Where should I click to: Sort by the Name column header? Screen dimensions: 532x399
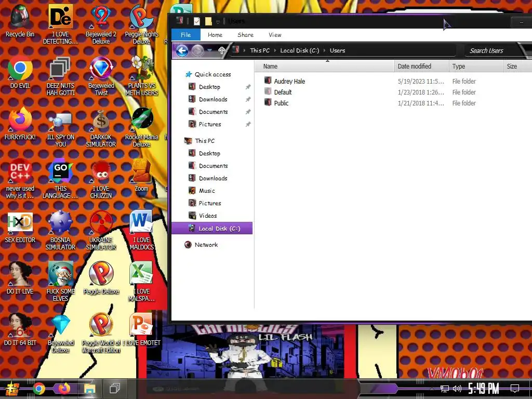pyautogui.click(x=324, y=66)
